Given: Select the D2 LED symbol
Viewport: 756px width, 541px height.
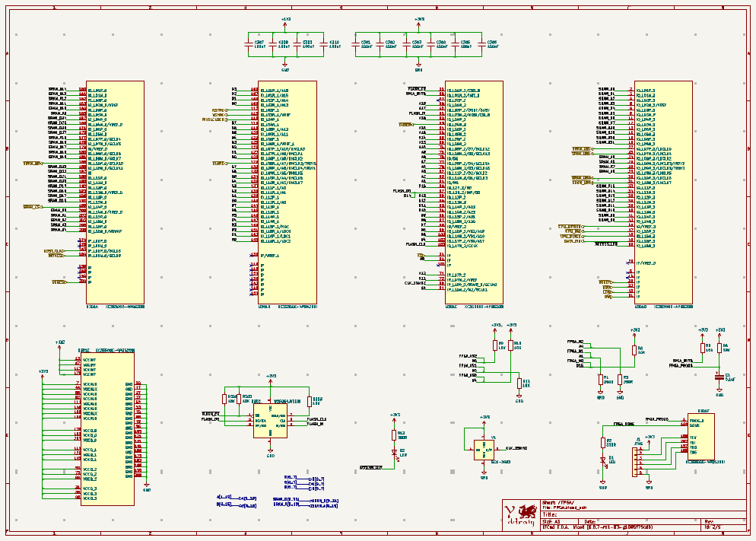Looking at the screenshot, I should coord(395,452).
